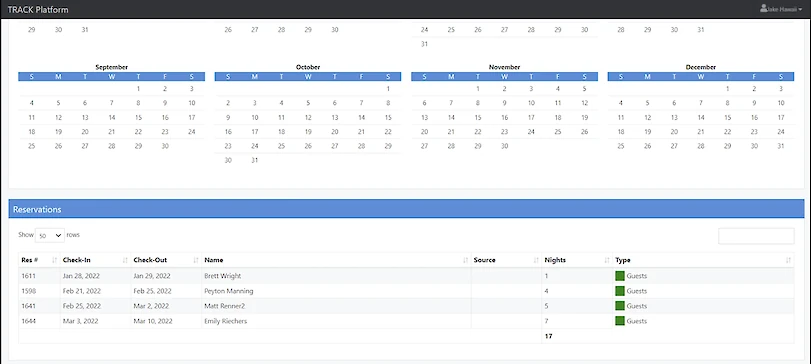Screen dimensions: 811x364
Task: Click the name Emily Riechers
Action: (x=226, y=321)
